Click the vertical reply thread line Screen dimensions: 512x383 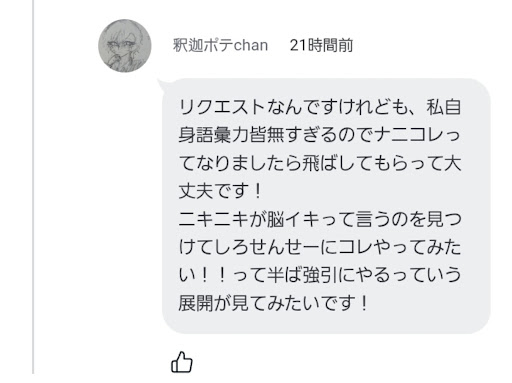33,187
